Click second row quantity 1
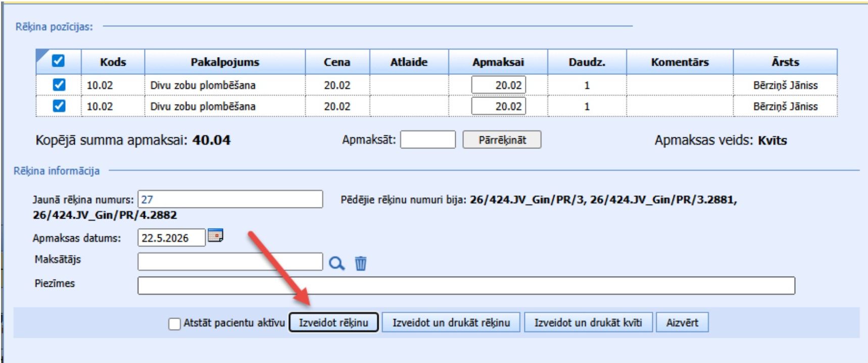This screenshot has width=868, height=363. [587, 107]
